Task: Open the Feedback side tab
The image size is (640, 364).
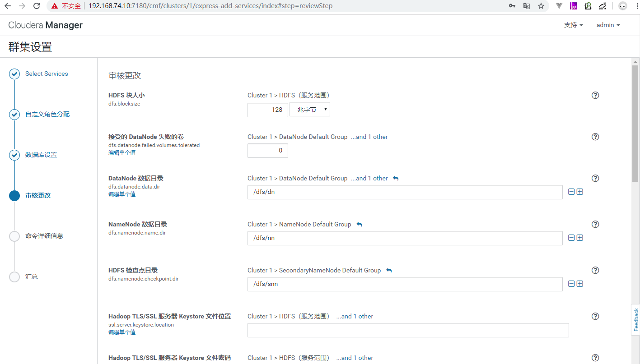Action: point(636,320)
